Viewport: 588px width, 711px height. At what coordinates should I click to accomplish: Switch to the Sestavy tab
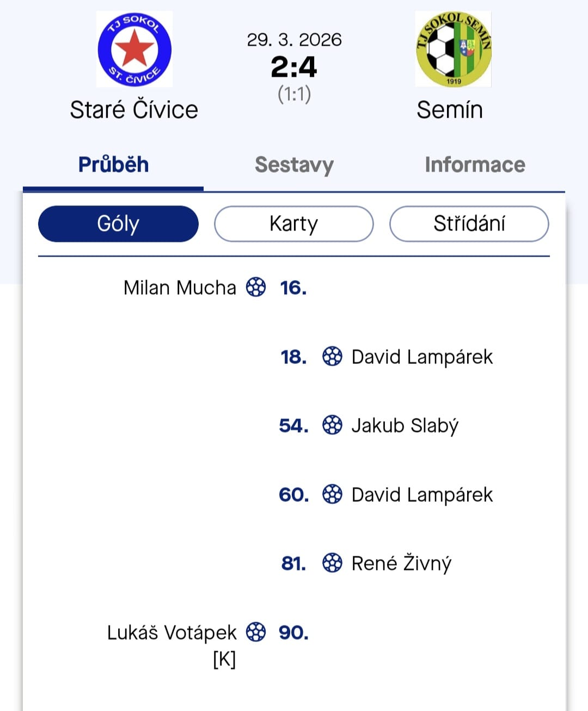(x=294, y=165)
